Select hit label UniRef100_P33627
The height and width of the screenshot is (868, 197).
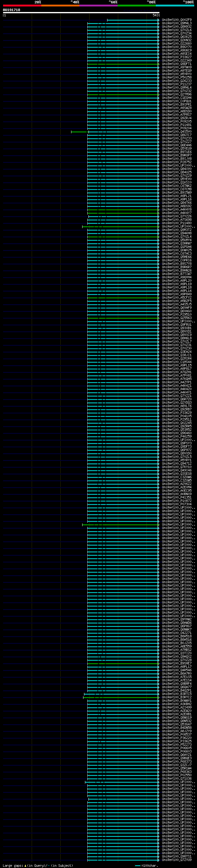177,57
